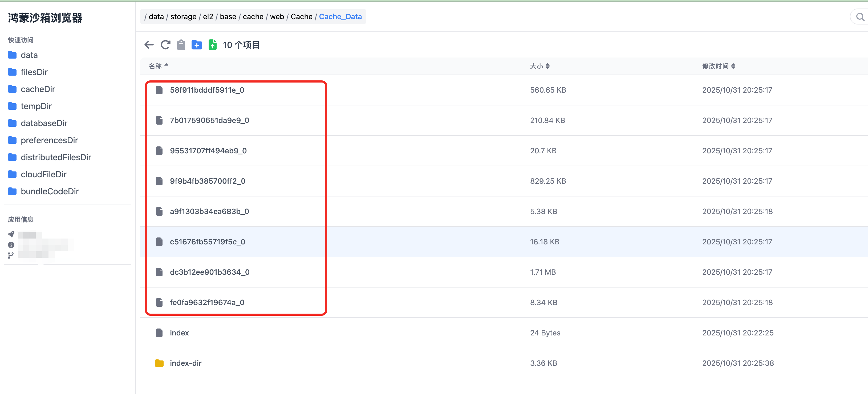This screenshot has width=868, height=394.
Task: Open databaseDir in quick access sidebar
Action: point(44,123)
